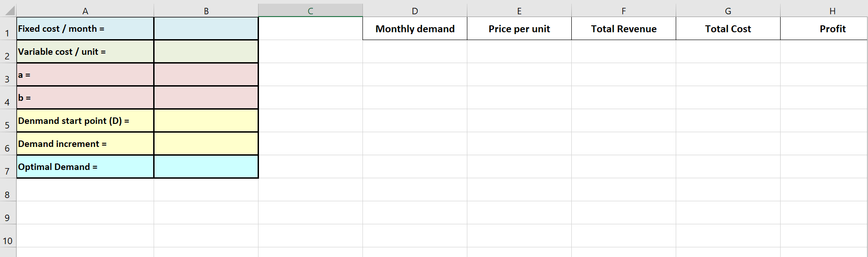Select column B header
The image size is (868, 257).
click(206, 11)
